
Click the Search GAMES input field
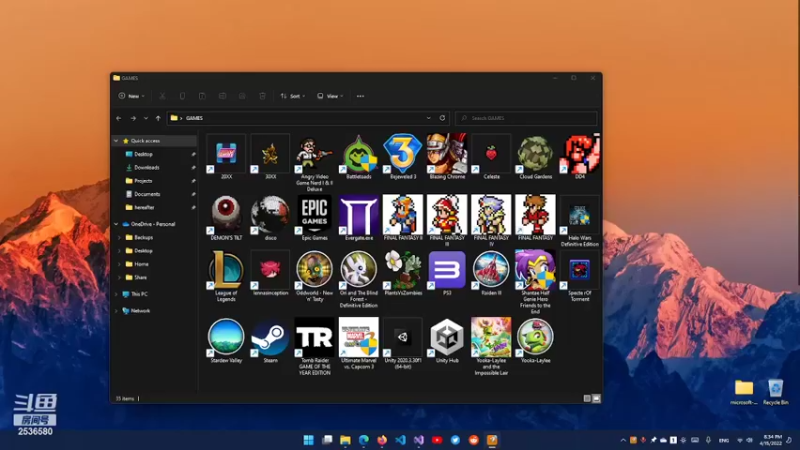point(526,118)
